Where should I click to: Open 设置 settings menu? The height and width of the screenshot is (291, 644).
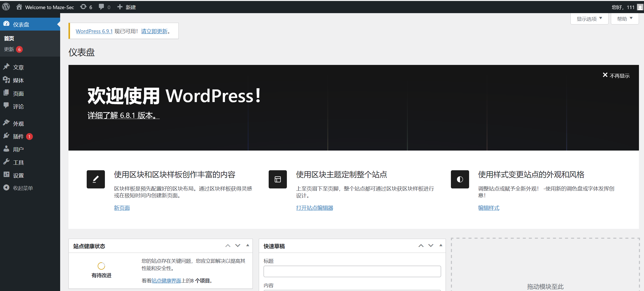pyautogui.click(x=18, y=175)
